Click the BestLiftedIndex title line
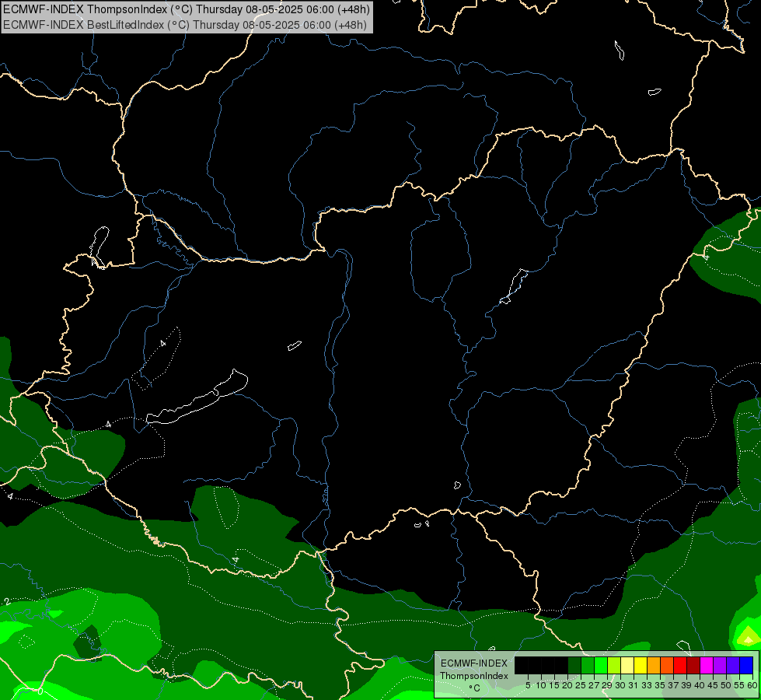Viewport: 761px width, 700px height. 185,25
